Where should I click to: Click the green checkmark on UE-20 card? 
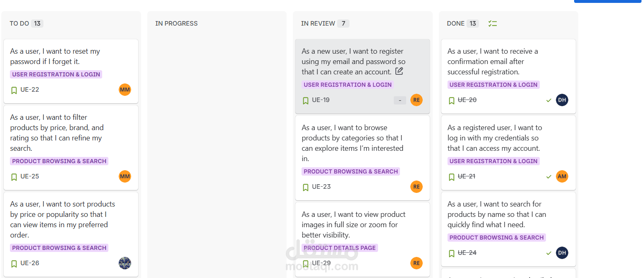549,100
